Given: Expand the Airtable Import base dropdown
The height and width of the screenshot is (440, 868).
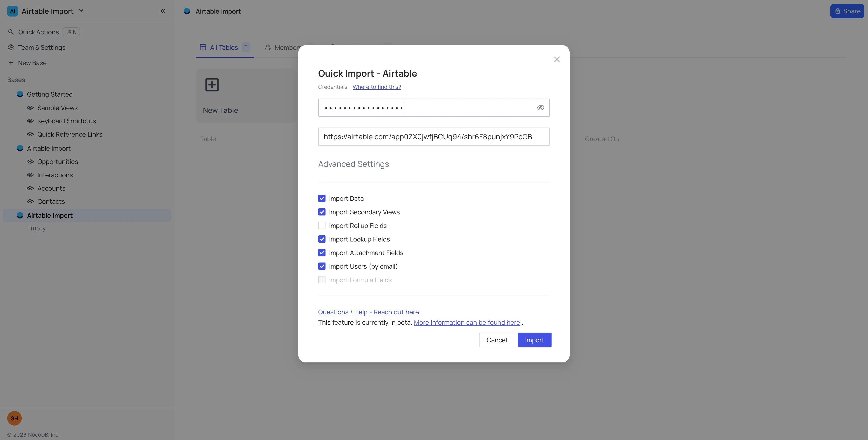Looking at the screenshot, I should click(81, 11).
